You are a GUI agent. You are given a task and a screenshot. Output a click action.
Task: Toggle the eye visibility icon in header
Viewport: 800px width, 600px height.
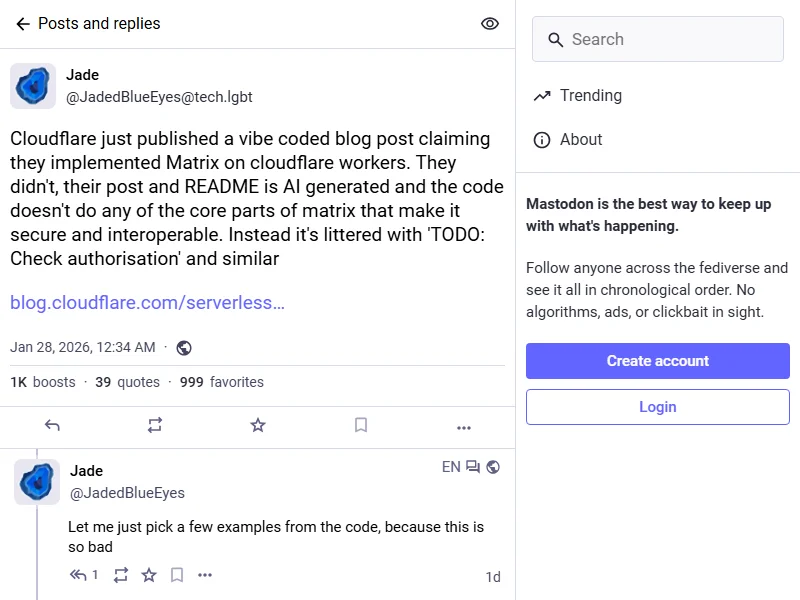[x=490, y=24]
